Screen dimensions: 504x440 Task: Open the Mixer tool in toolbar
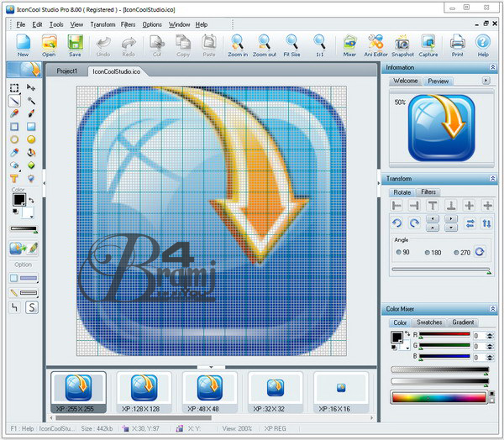coord(349,44)
